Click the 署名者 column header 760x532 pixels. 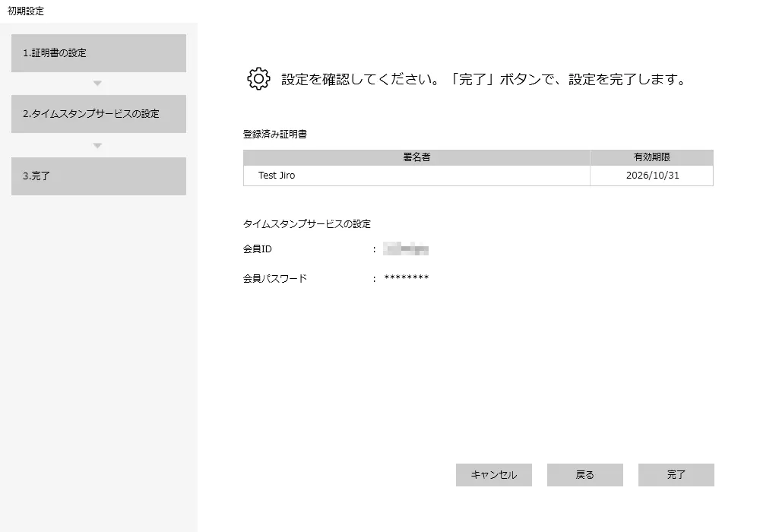coord(416,157)
